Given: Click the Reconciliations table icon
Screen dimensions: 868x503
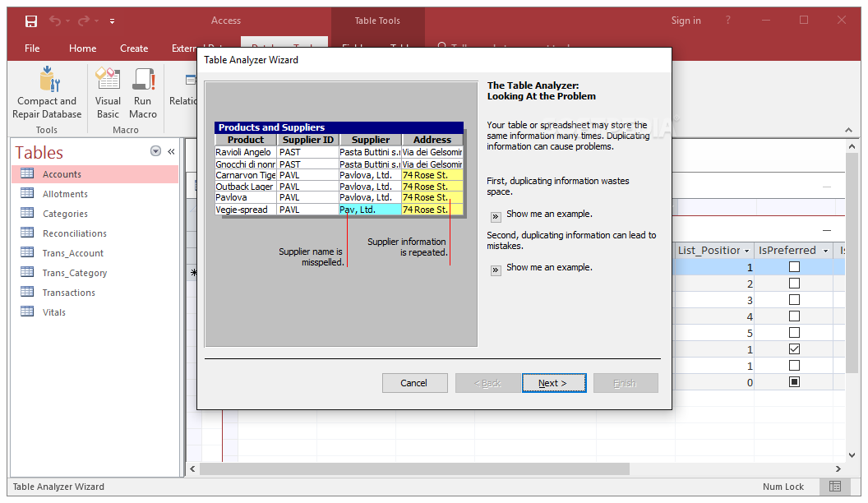Looking at the screenshot, I should point(27,233).
